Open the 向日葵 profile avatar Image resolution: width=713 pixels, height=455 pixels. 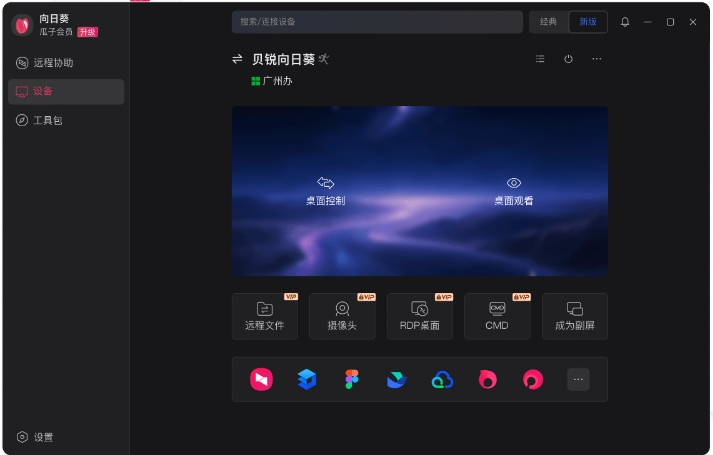22,25
